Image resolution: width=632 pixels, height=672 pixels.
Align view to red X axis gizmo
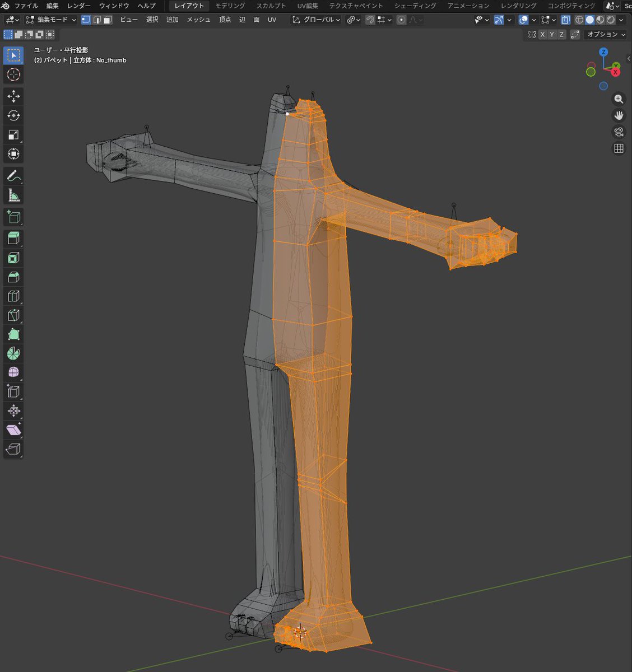616,72
